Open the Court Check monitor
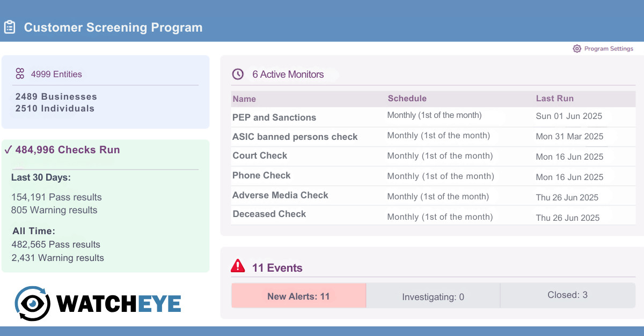The image size is (644, 336). [260, 156]
